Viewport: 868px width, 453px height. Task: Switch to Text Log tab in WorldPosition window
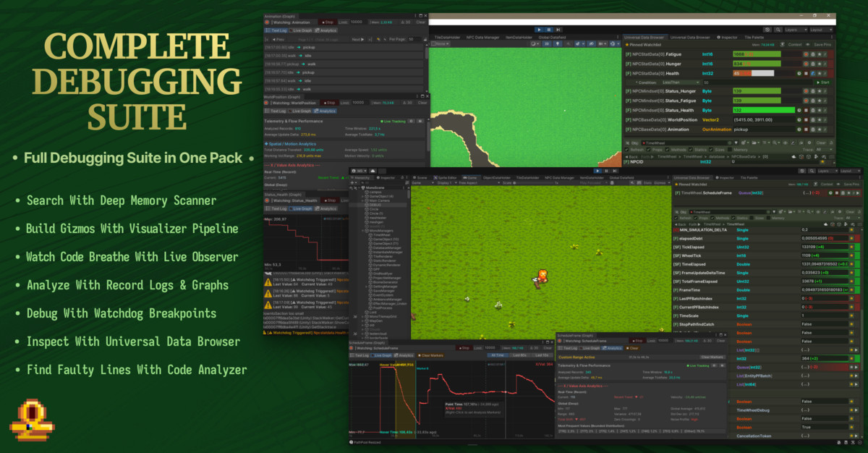tap(276, 111)
